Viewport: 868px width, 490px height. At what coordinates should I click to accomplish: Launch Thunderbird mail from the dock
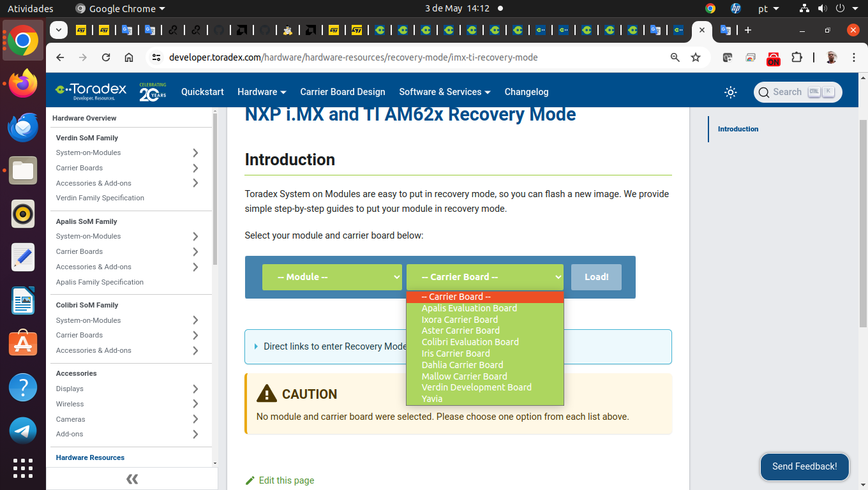click(x=23, y=127)
